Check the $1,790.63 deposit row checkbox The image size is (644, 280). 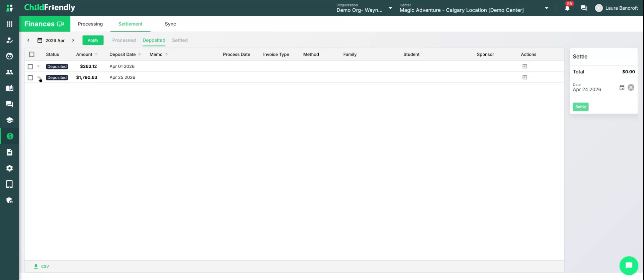tap(30, 78)
